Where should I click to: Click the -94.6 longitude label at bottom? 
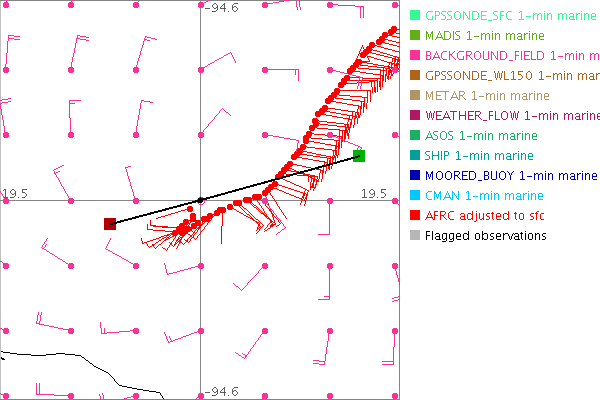click(221, 392)
